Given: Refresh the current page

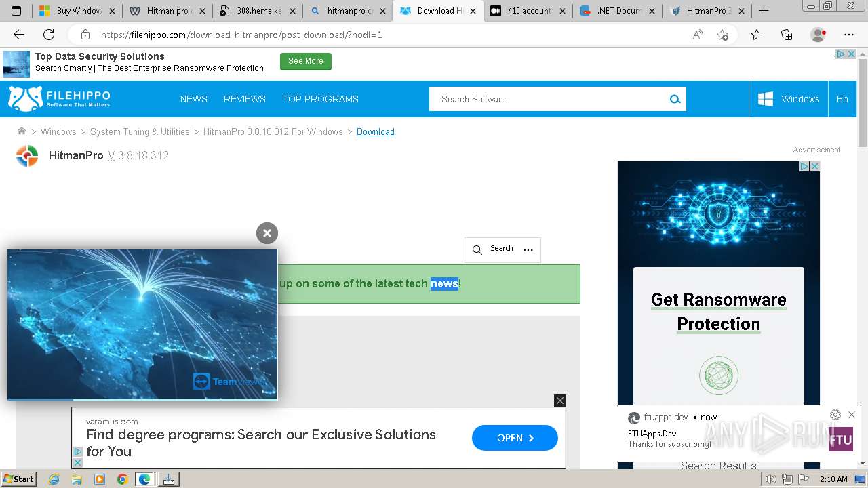Looking at the screenshot, I should (x=49, y=35).
